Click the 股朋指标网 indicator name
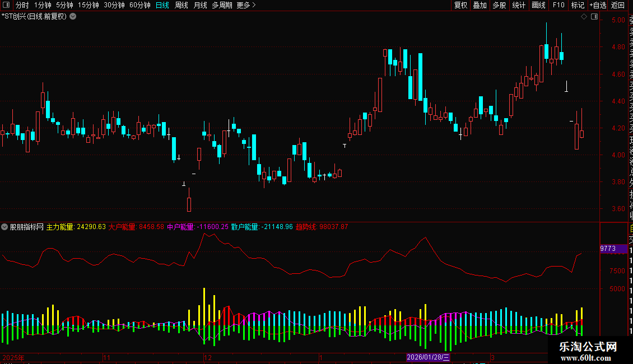 (27, 227)
